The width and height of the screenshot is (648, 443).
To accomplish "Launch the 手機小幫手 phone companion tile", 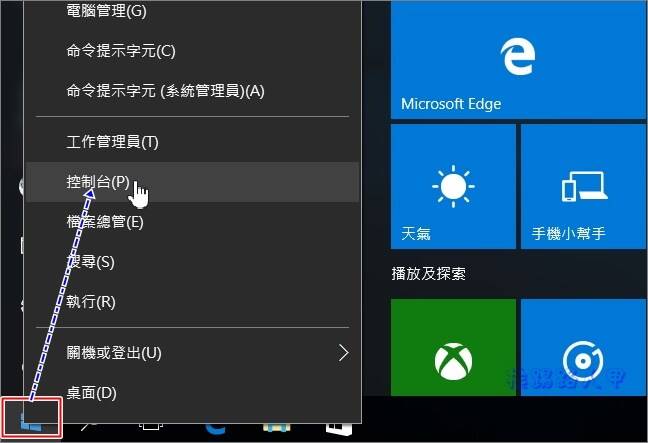I will (583, 187).
